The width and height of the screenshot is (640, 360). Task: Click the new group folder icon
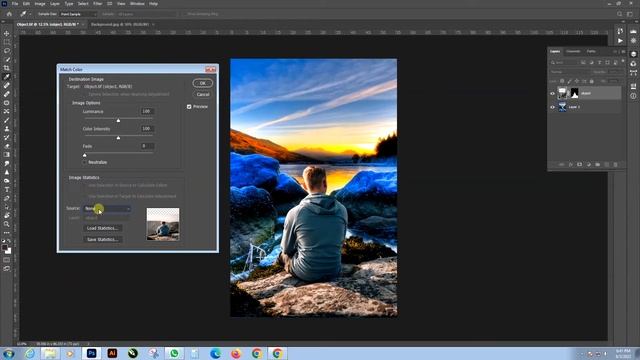[x=598, y=164]
